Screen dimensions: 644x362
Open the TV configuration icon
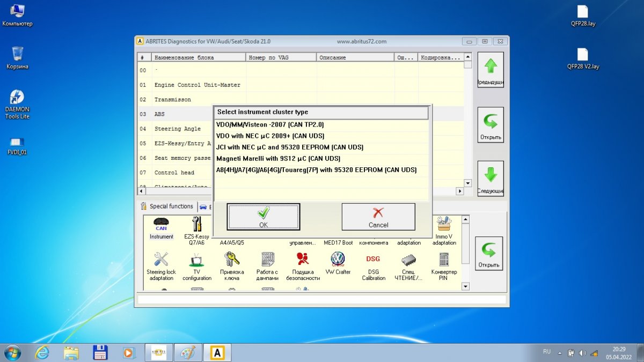tap(196, 265)
